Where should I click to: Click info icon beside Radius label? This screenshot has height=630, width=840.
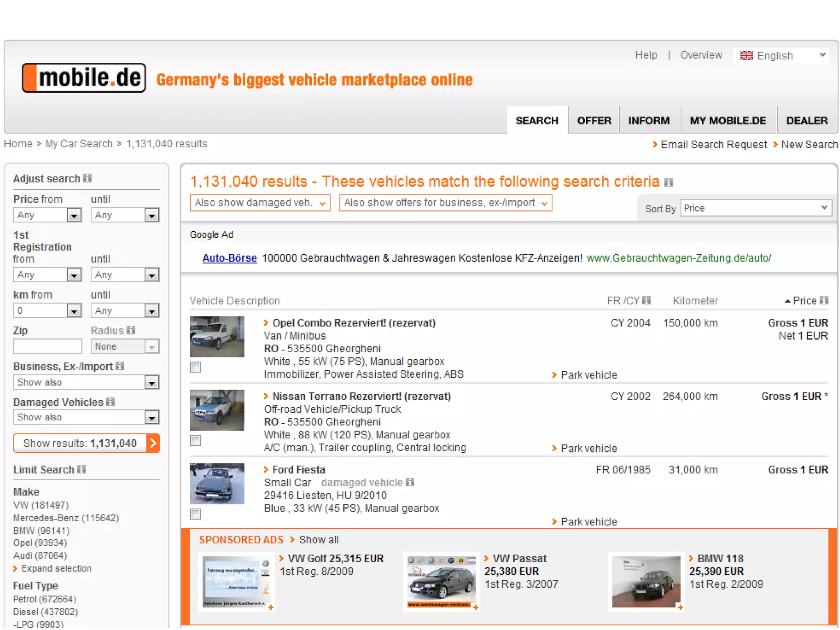pos(131,330)
